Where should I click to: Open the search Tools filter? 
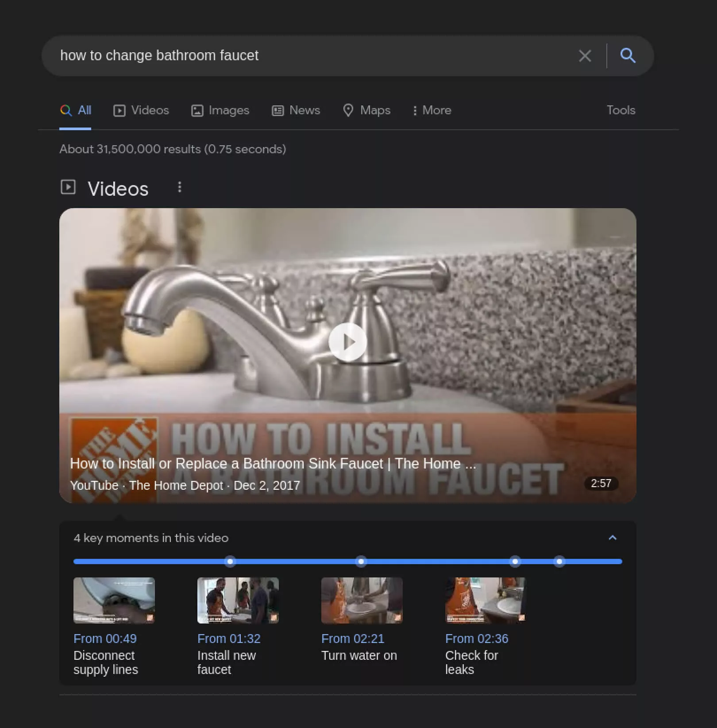(621, 110)
